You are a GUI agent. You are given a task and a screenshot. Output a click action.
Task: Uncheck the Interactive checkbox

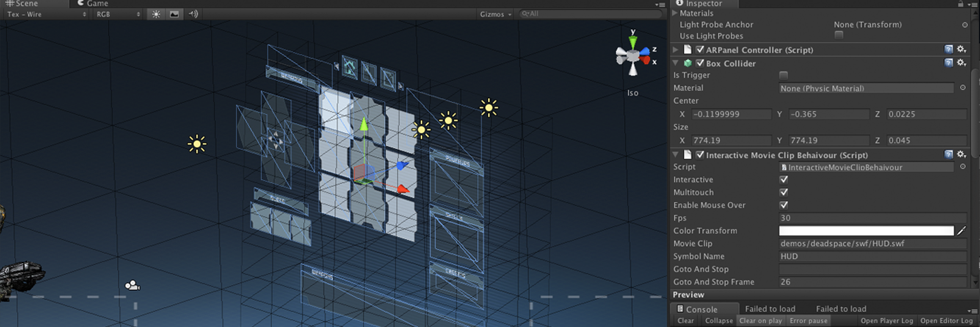tap(783, 179)
